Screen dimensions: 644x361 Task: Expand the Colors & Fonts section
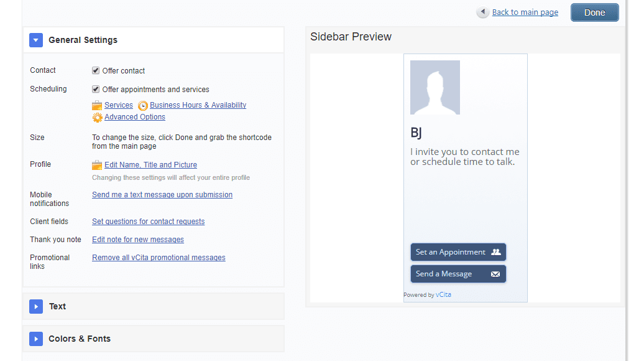pyautogui.click(x=36, y=339)
